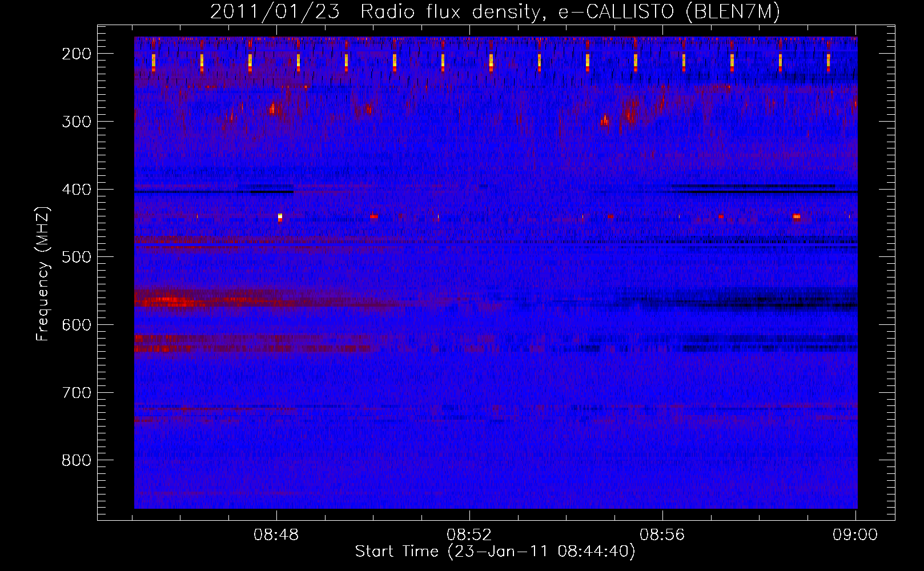This screenshot has width=924, height=571.
Task: Click the 700 frequency tick label
Action: click(x=77, y=392)
